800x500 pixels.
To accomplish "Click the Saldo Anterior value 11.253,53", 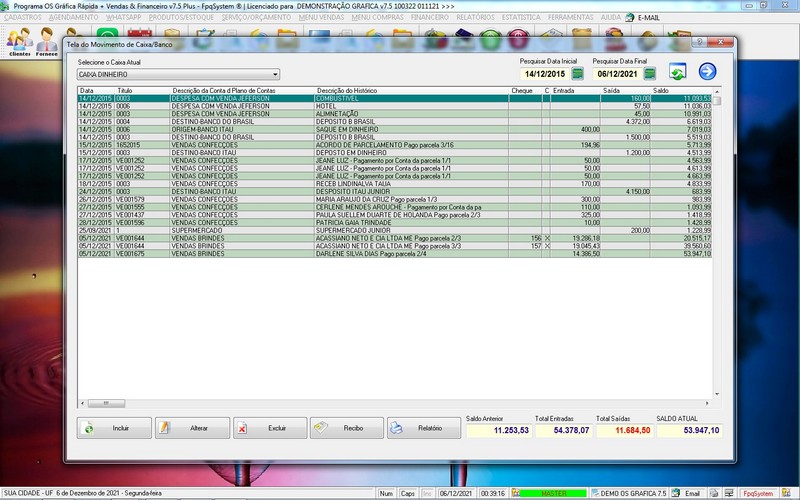I will click(x=499, y=431).
